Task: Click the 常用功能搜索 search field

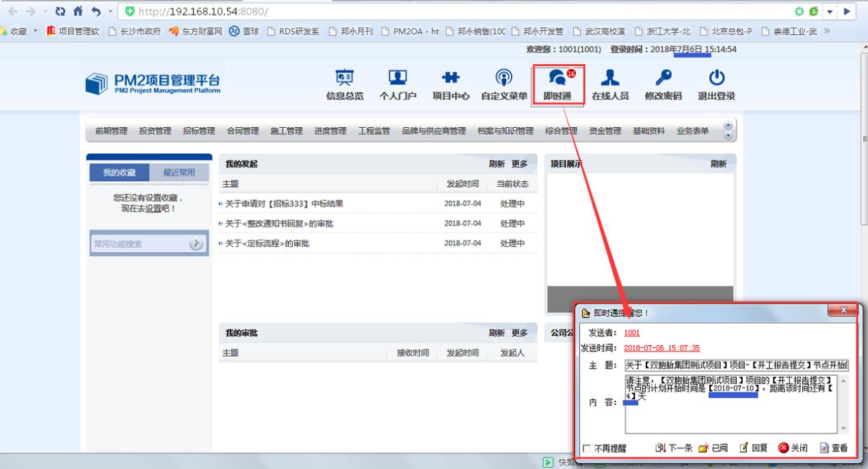Action: click(x=138, y=243)
